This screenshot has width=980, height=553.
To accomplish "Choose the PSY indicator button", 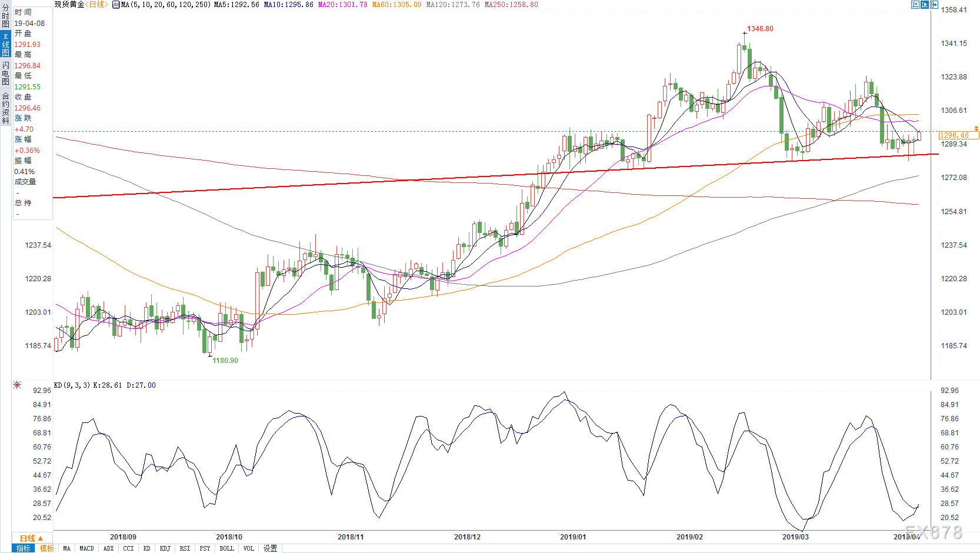I will tap(205, 548).
